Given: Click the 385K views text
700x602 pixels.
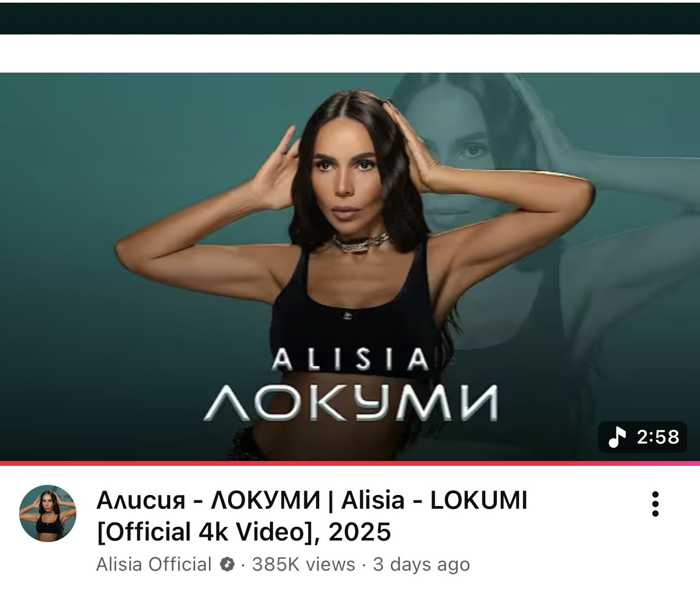Looking at the screenshot, I should click(303, 564).
